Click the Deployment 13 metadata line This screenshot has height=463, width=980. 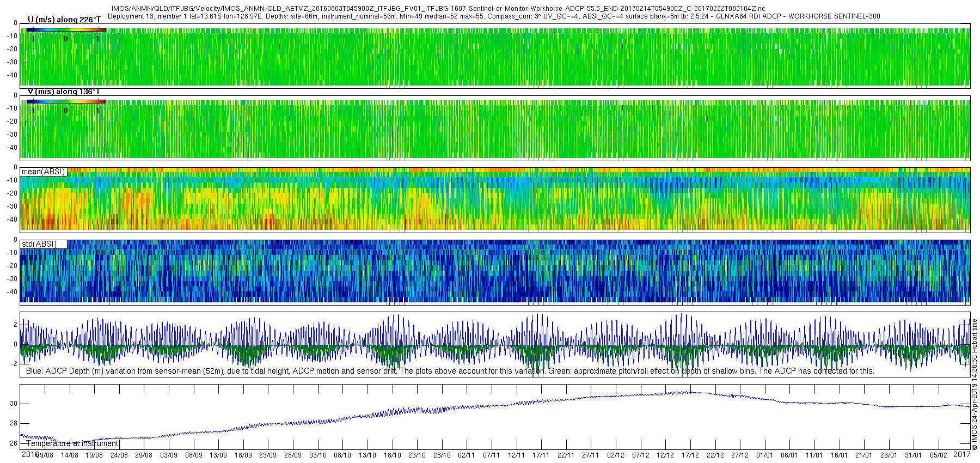pyautogui.click(x=493, y=16)
